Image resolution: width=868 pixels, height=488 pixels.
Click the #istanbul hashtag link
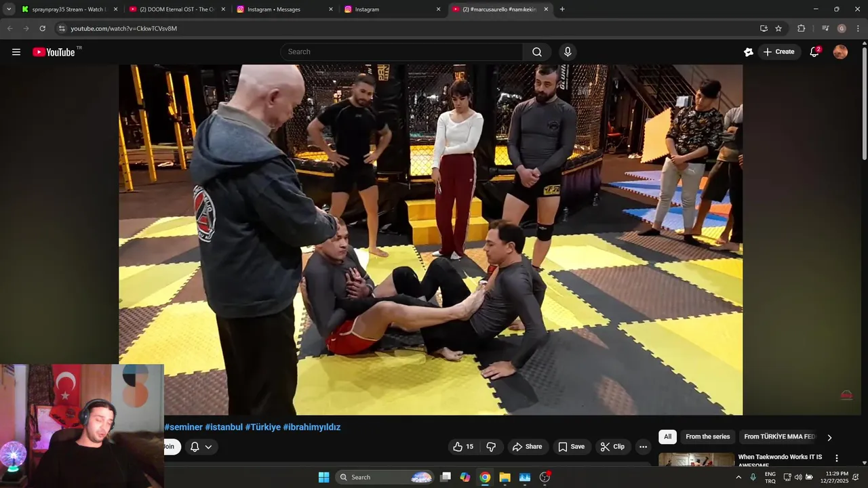pos(224,427)
